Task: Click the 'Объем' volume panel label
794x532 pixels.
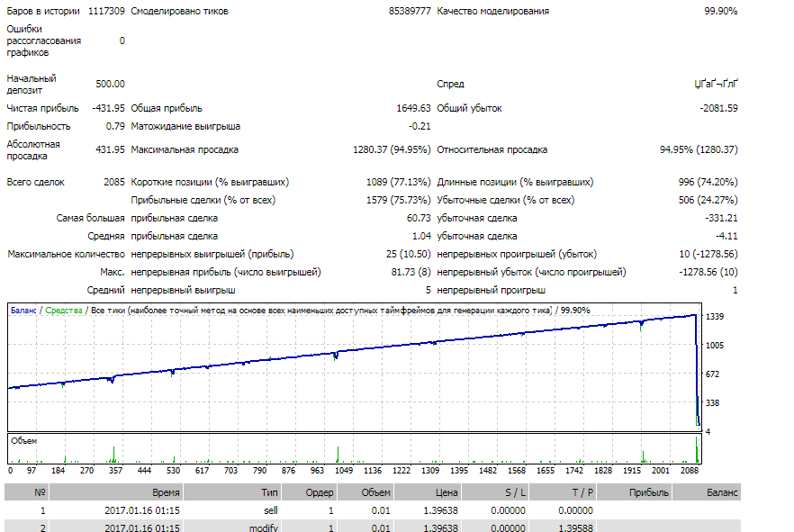Action: (23, 441)
